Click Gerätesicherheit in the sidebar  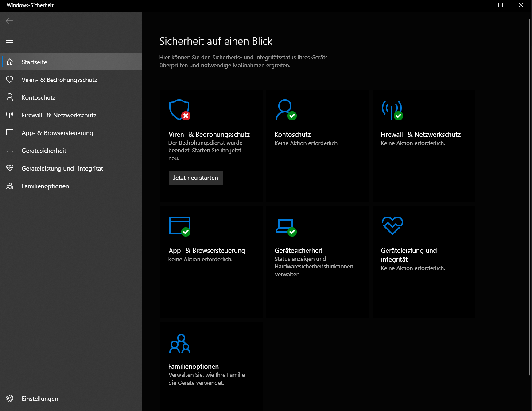pyautogui.click(x=44, y=151)
